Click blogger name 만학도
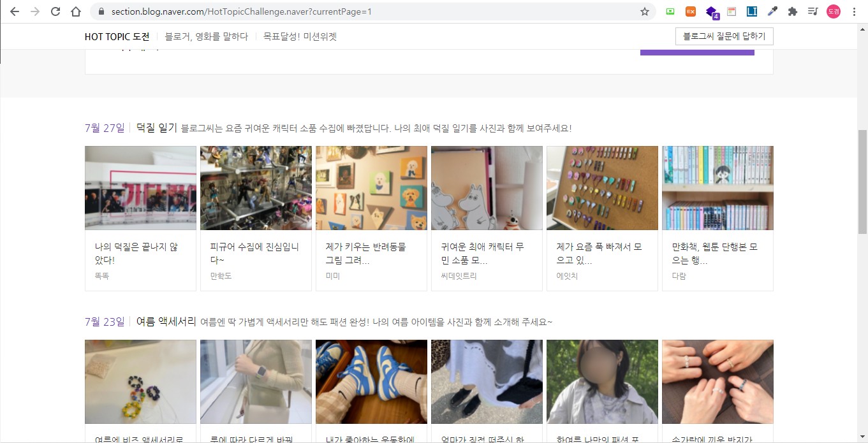This screenshot has height=443, width=868. [221, 276]
